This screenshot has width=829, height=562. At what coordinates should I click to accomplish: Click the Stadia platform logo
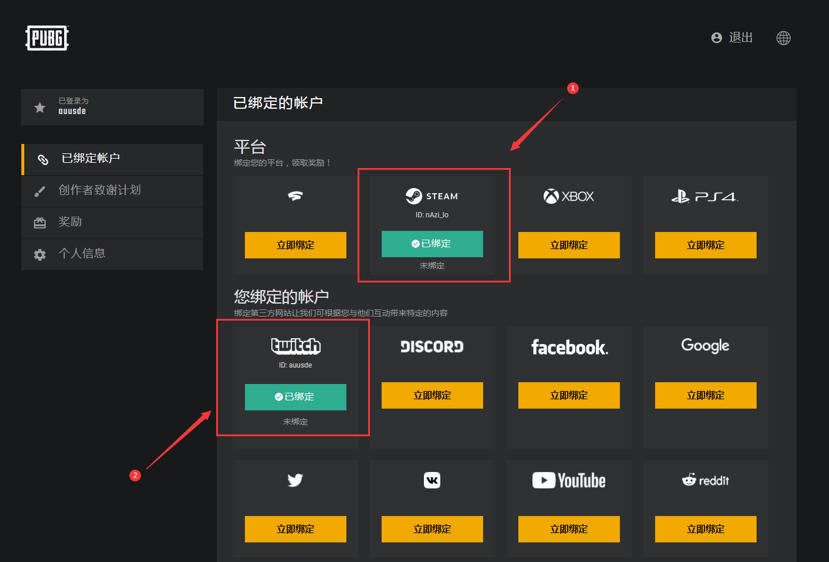point(295,196)
